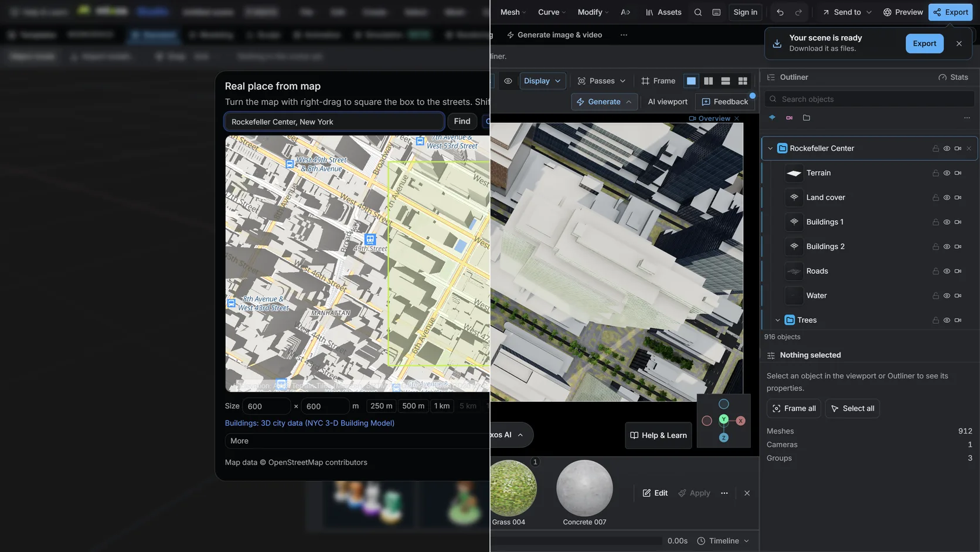Switch to the Stats tab
Image resolution: width=980 pixels, height=552 pixels.
[953, 77]
